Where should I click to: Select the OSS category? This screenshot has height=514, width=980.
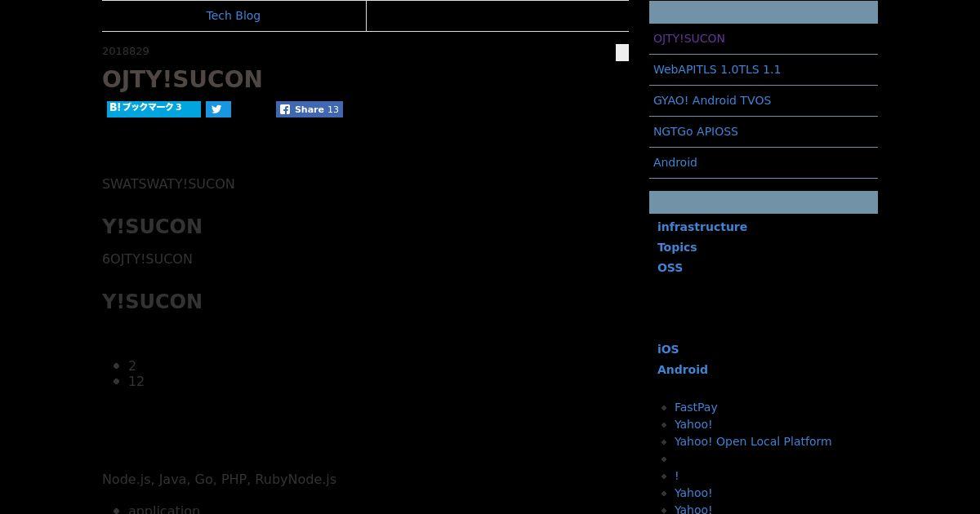[670, 268]
